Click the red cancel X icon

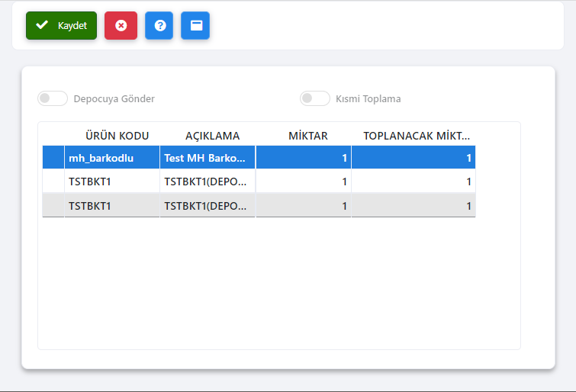(x=121, y=25)
